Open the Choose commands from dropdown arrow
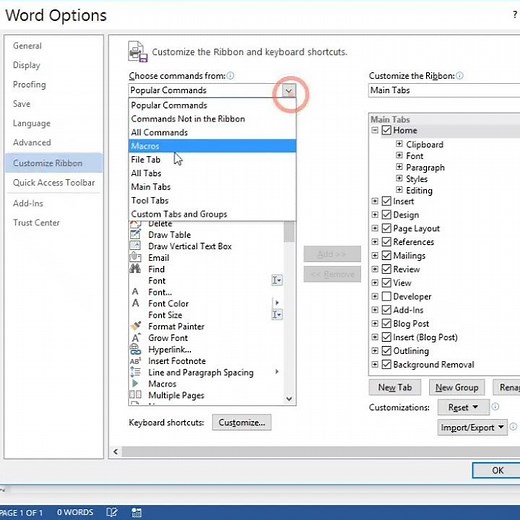 pyautogui.click(x=289, y=91)
